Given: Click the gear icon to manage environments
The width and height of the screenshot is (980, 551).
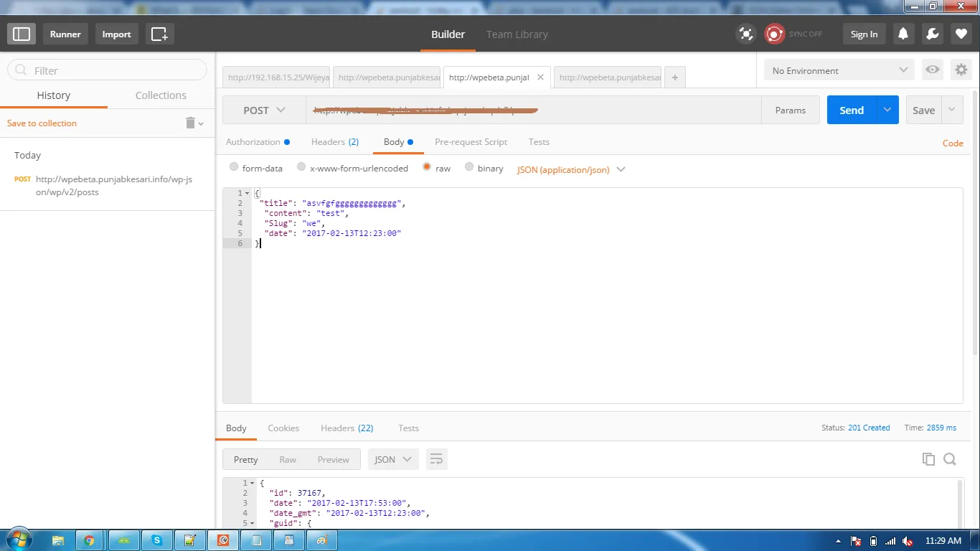Looking at the screenshot, I should 961,70.
